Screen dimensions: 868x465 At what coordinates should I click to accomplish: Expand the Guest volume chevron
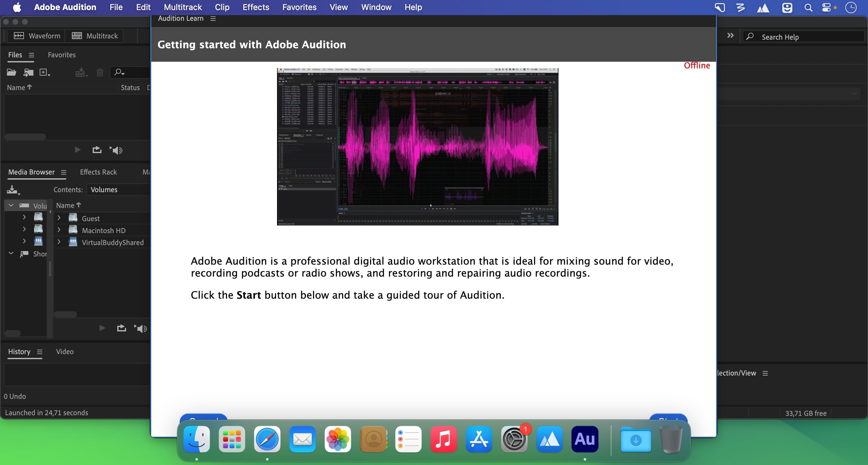tap(59, 218)
